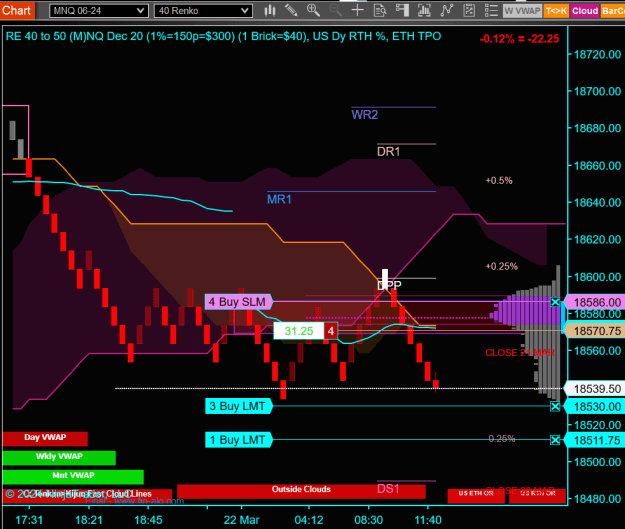Open the Chart Trader panel icon

coord(402,10)
